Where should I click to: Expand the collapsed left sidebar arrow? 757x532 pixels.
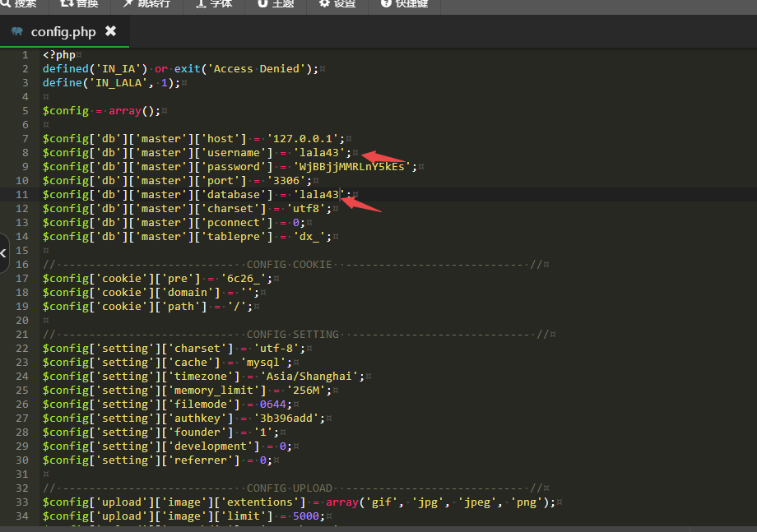coord(3,253)
